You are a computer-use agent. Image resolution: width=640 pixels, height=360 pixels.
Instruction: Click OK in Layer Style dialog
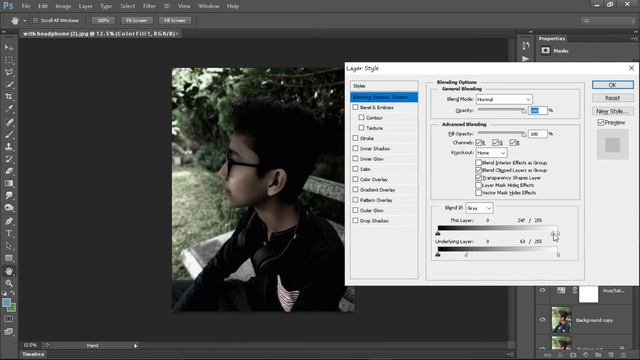click(x=613, y=85)
